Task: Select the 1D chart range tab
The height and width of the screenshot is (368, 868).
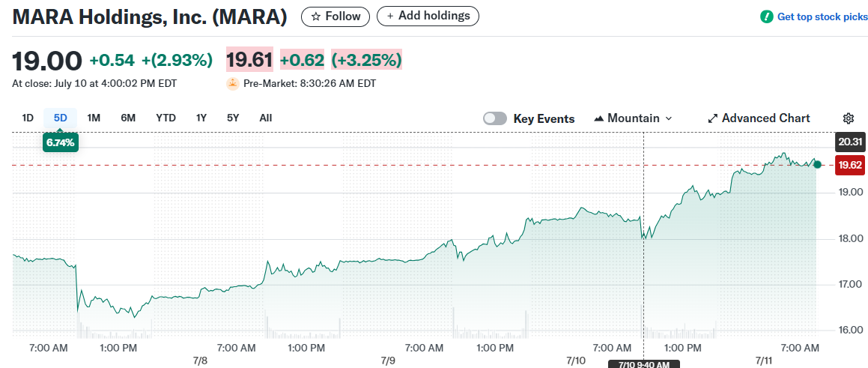Action: click(28, 118)
